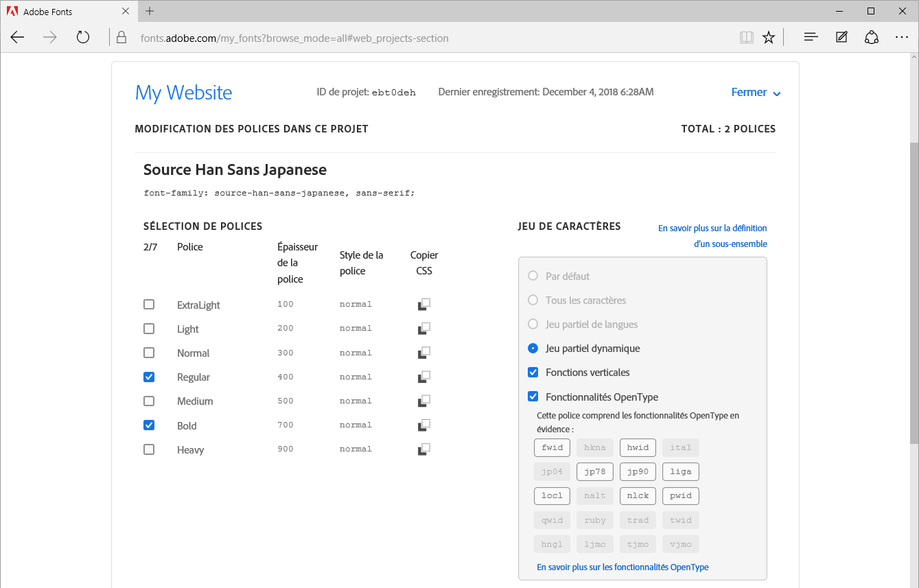Toggle the jp90 OpenType feature
The width and height of the screenshot is (919, 588).
[x=638, y=472]
